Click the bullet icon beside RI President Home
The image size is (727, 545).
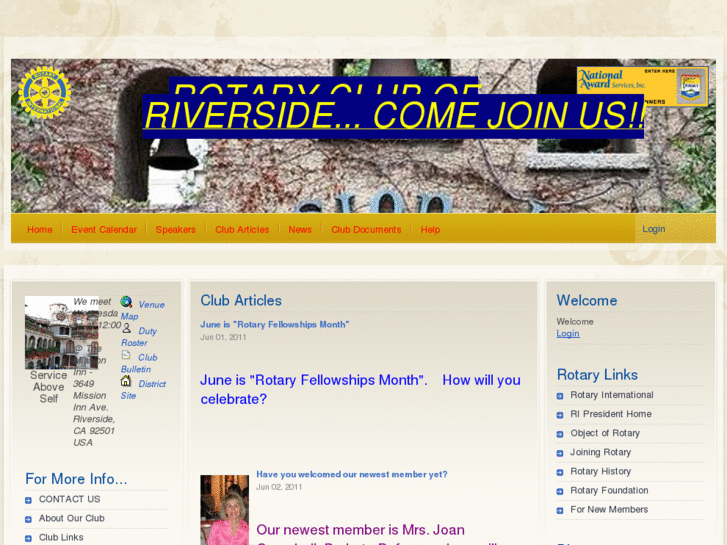point(560,415)
